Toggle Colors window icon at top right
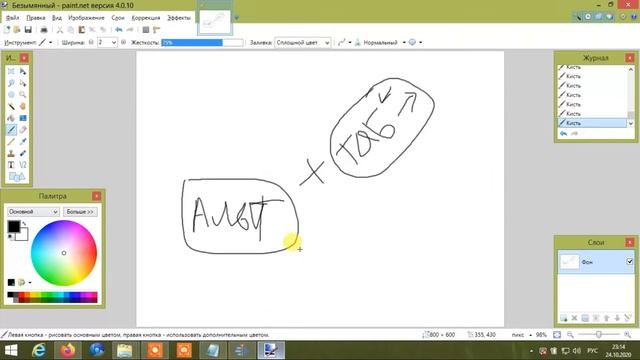 click(x=609, y=17)
